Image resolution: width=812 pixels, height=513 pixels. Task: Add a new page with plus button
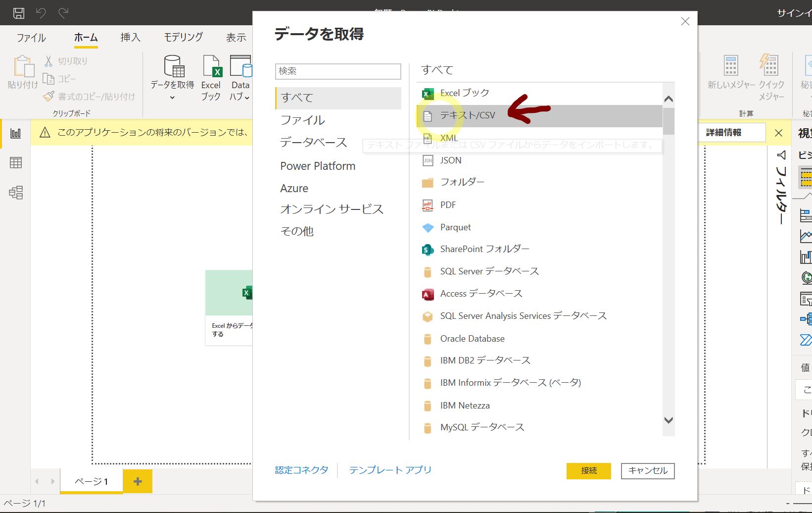[x=138, y=481]
